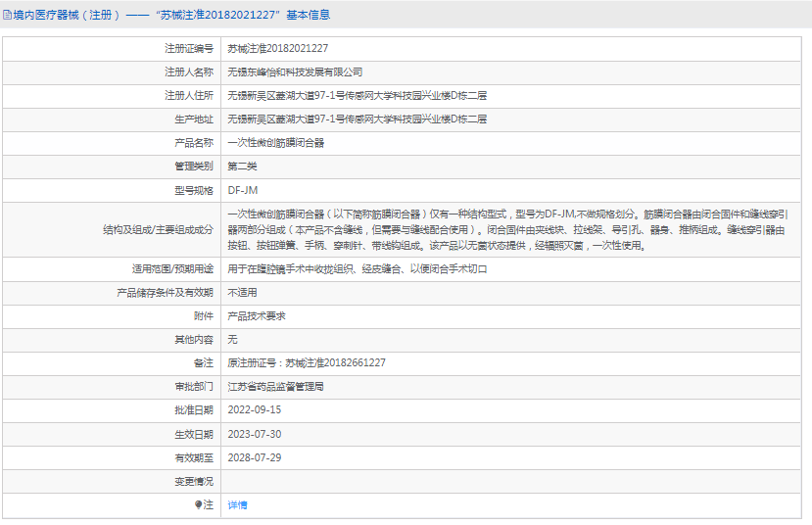Click the 注册证编号 label cell
Image resolution: width=812 pixels, height=525 pixels.
(188, 48)
